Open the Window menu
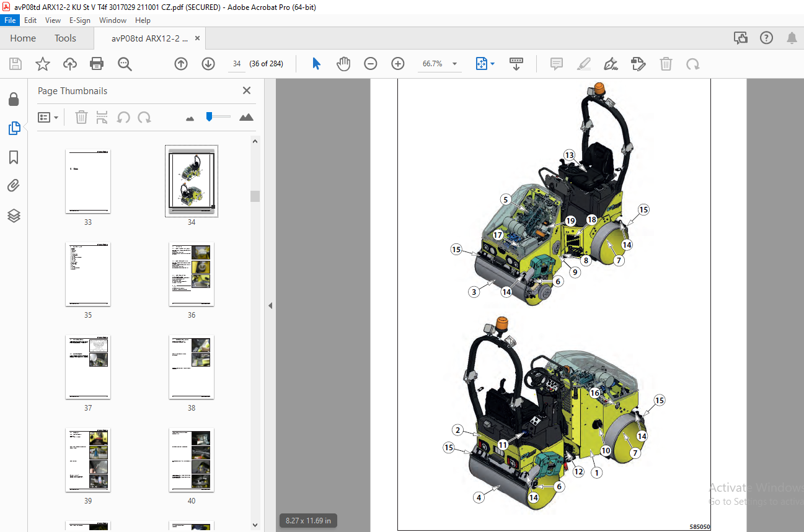Screen dimensions: 804x532 click(x=113, y=20)
